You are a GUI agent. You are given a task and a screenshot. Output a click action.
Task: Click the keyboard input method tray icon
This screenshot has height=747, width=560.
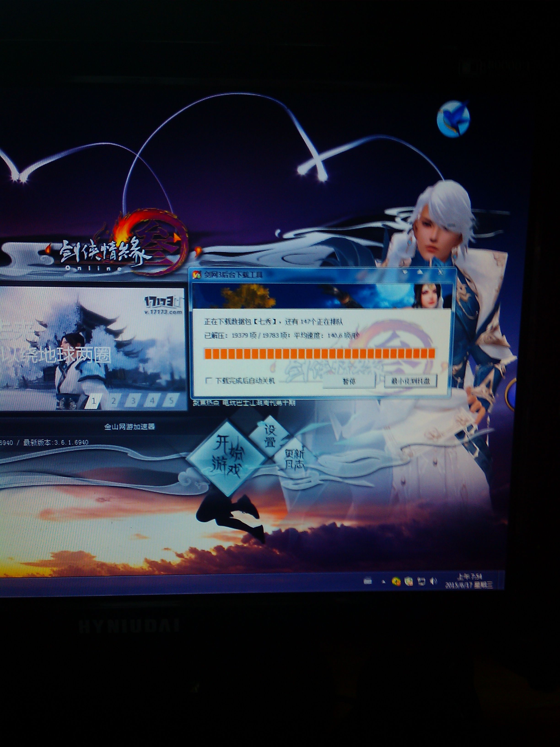coord(368,581)
